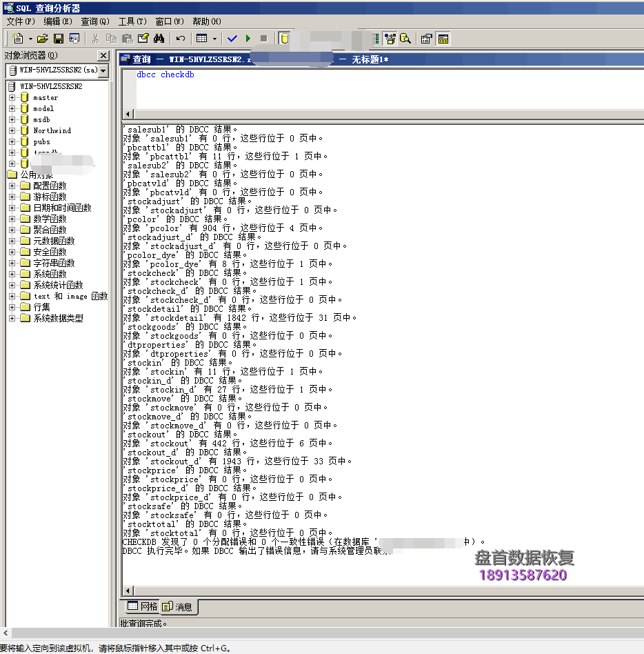Click the query editor left scroll arrow

(128, 115)
